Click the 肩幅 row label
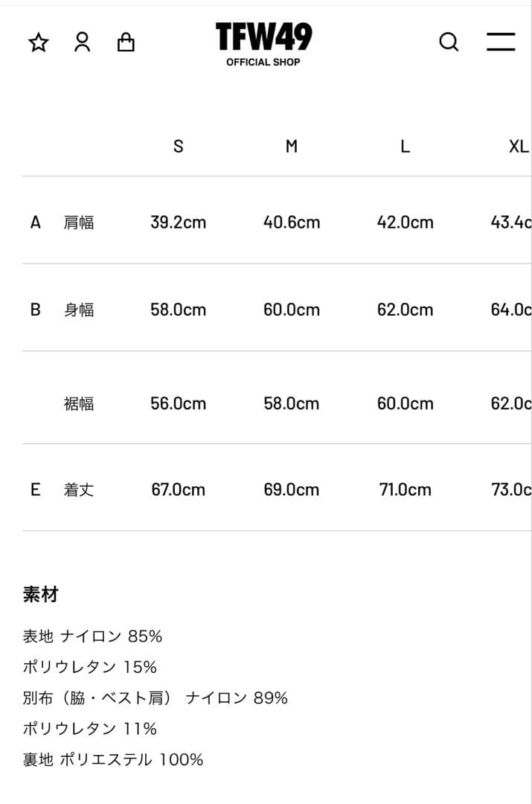 click(80, 223)
